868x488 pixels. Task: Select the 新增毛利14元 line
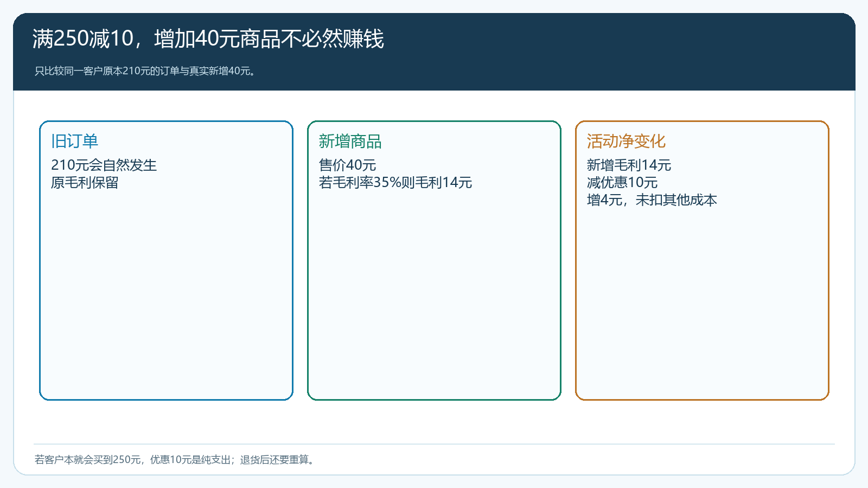tap(629, 165)
